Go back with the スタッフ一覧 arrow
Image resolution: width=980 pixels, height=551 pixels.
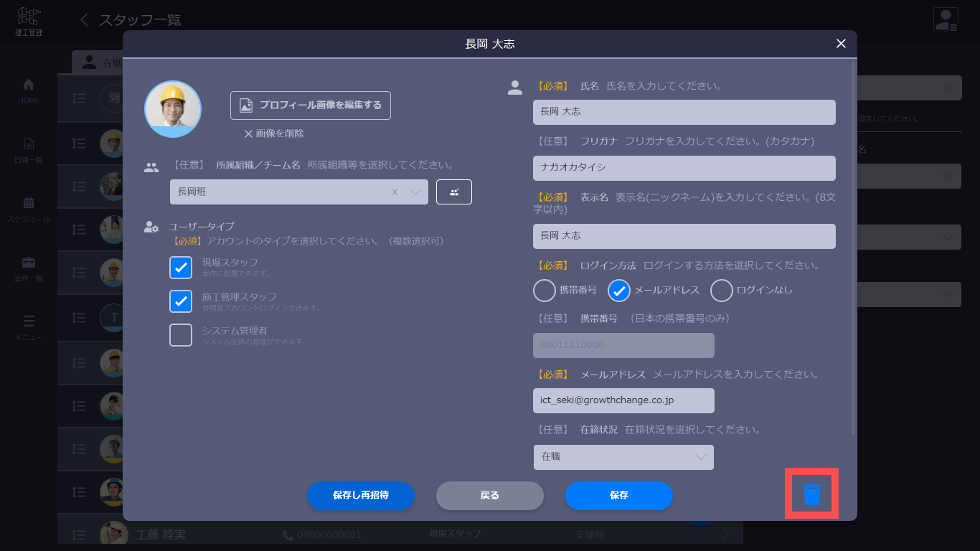pyautogui.click(x=84, y=20)
